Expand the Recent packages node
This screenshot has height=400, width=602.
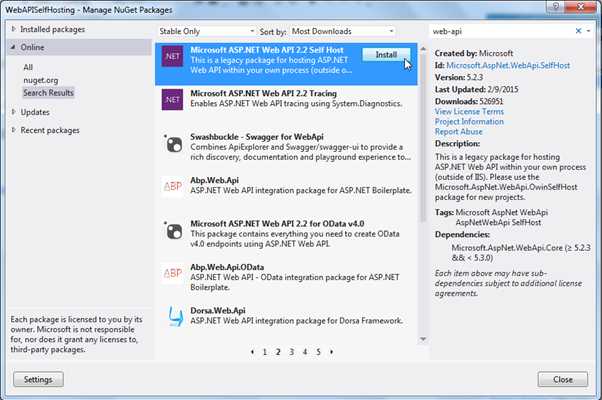tap(13, 130)
